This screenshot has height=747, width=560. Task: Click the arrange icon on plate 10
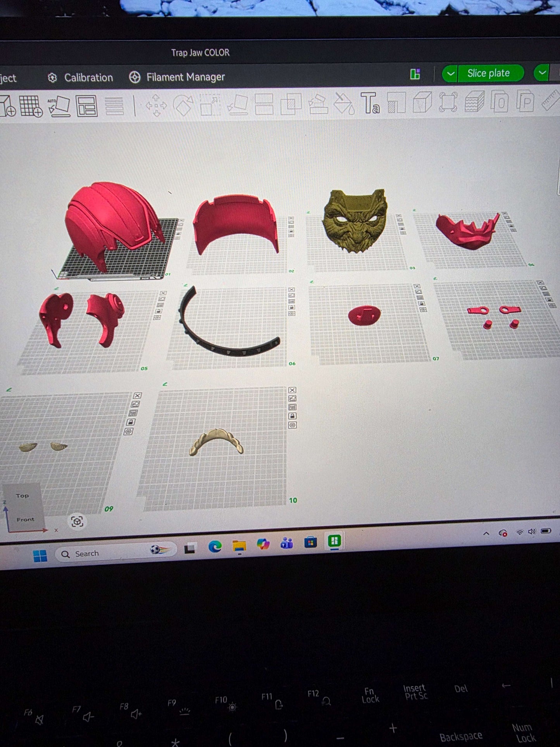(x=293, y=407)
